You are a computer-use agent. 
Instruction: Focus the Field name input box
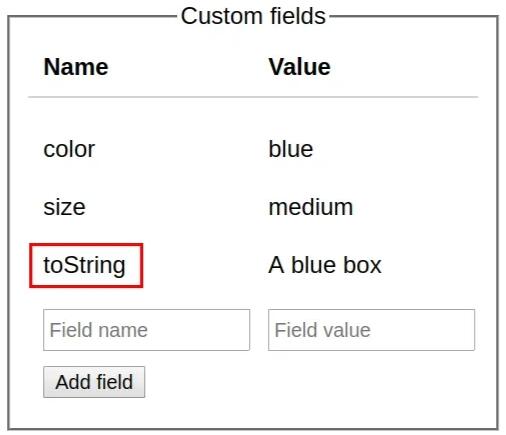click(146, 330)
